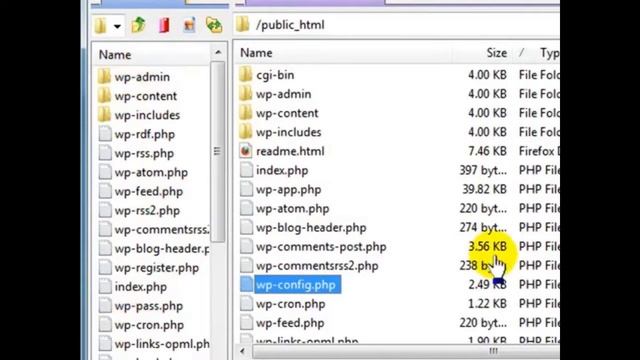
Task: Select wp-rss2.php in left panel
Action: point(147,211)
